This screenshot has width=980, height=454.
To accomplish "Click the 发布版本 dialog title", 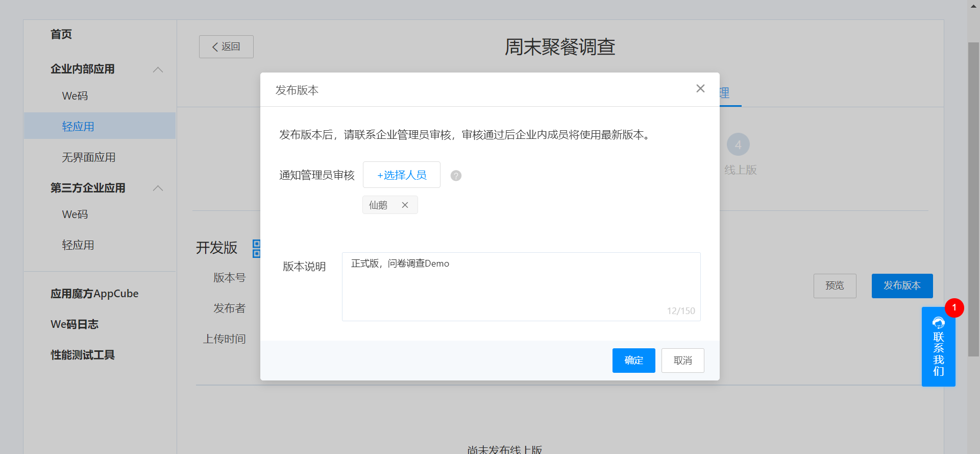I will coord(297,90).
